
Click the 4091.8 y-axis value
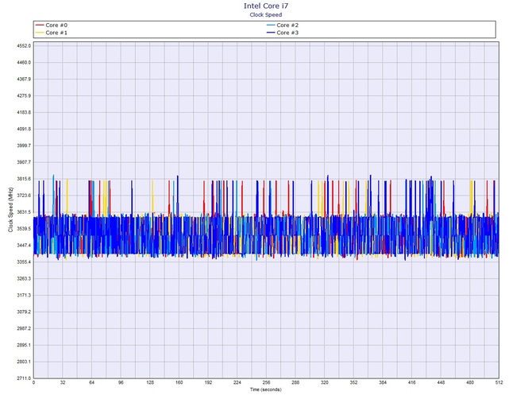pyautogui.click(x=24, y=129)
